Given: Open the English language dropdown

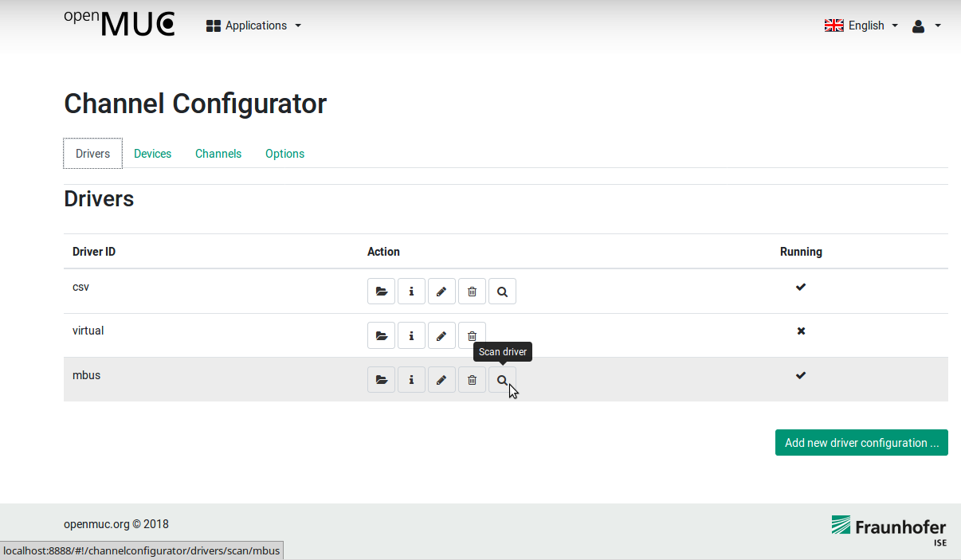Looking at the screenshot, I should tap(861, 25).
